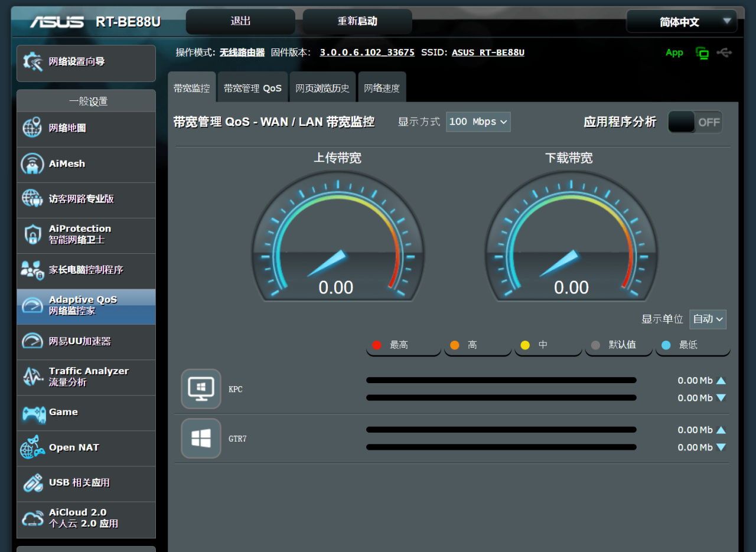The image size is (756, 552).
Task: Click KPC upload arrow indicator
Action: 721,381
